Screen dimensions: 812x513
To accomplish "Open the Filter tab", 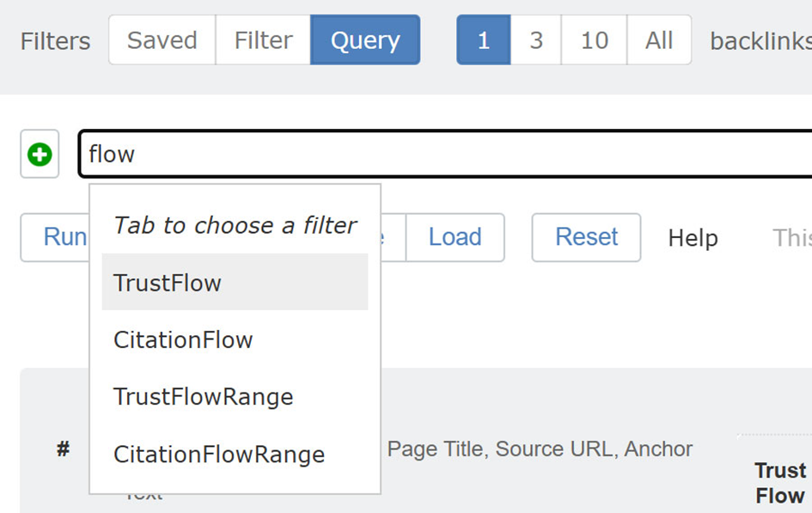I will click(x=263, y=40).
